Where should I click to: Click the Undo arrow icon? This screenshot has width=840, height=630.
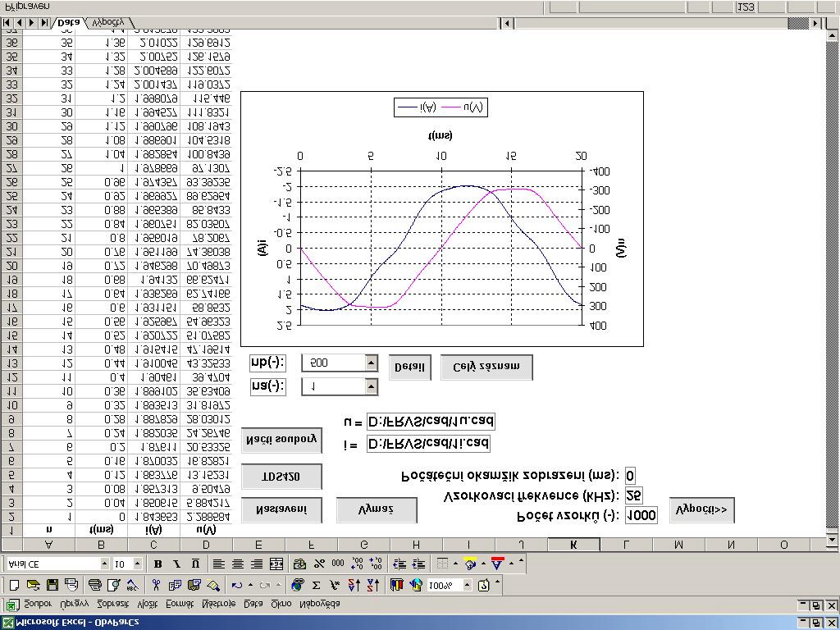[x=237, y=585]
